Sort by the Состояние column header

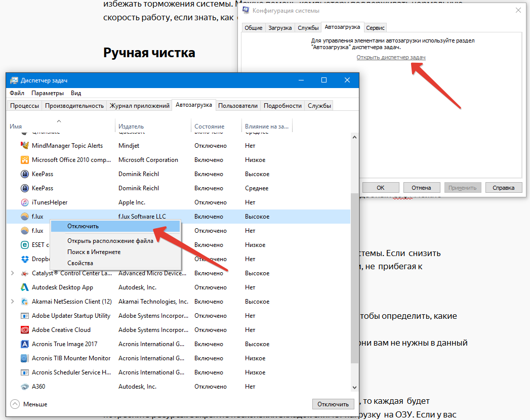point(216,126)
